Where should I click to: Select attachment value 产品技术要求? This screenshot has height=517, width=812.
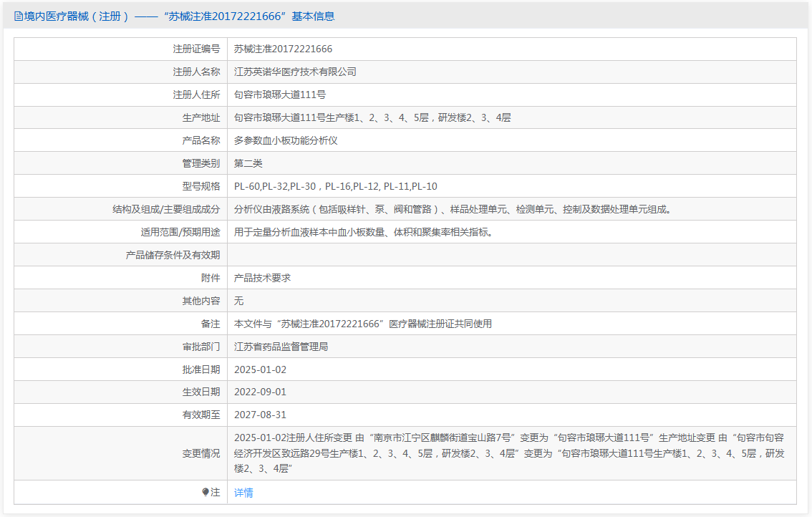(x=263, y=278)
